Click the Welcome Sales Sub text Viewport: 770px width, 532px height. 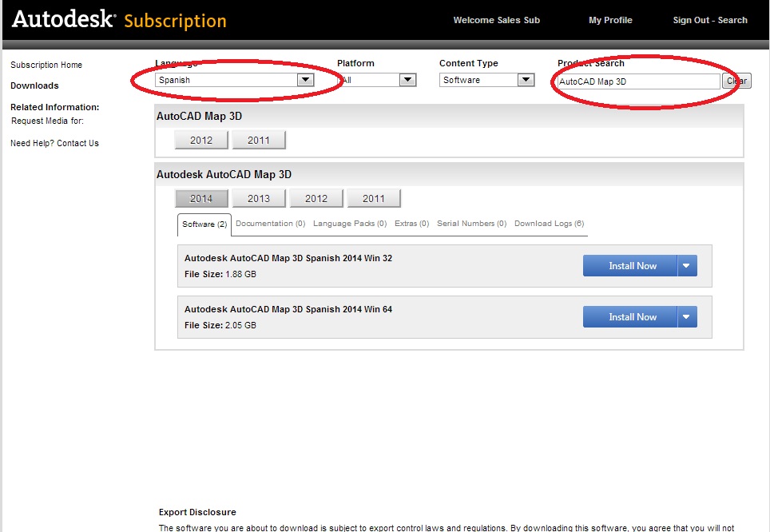[x=497, y=20]
